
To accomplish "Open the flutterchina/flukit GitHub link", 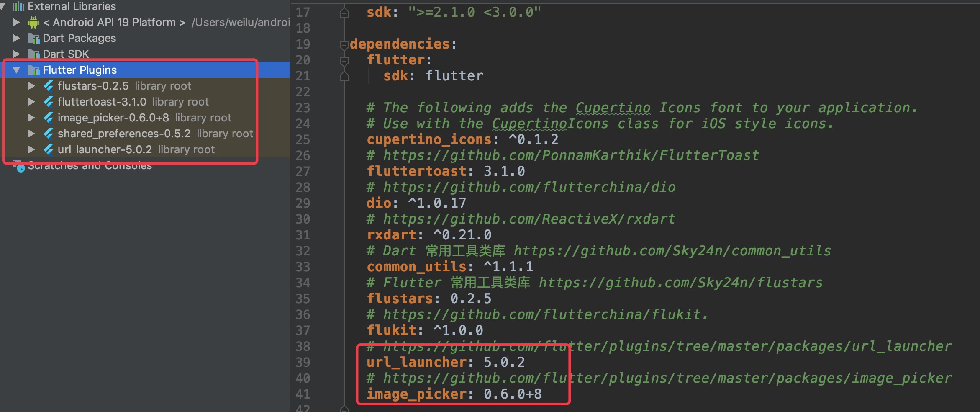I will (546, 314).
